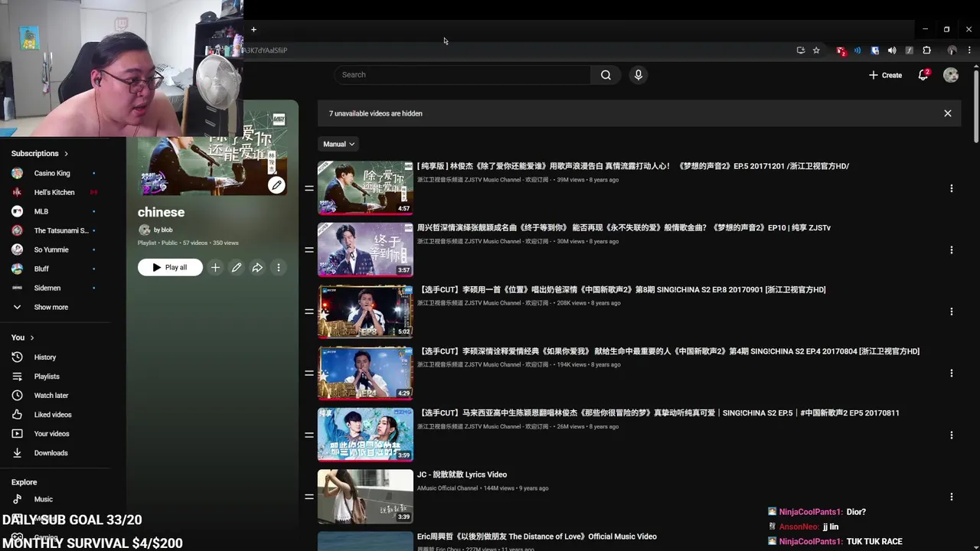980x551 pixels.
Task: Open the 4:29 李硕 video thumbnail
Action: click(x=365, y=373)
